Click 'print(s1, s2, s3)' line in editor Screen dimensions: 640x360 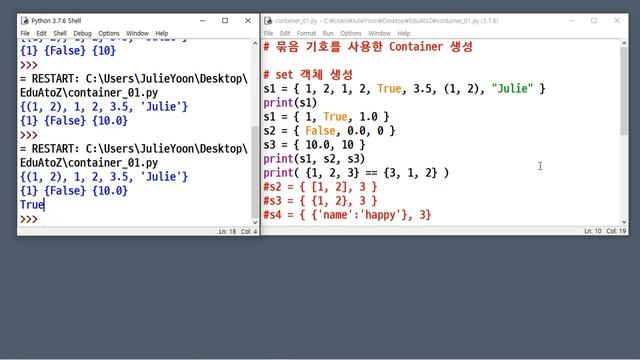coord(314,159)
